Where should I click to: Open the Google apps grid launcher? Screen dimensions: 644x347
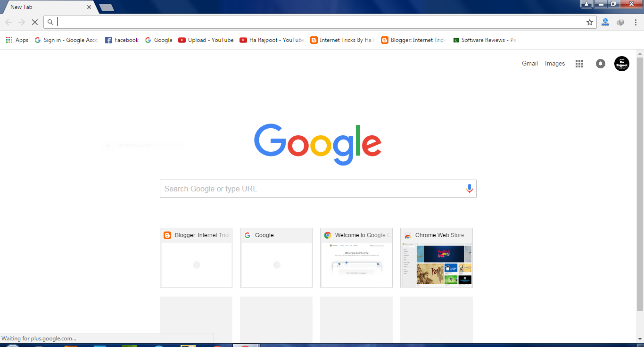click(x=579, y=64)
